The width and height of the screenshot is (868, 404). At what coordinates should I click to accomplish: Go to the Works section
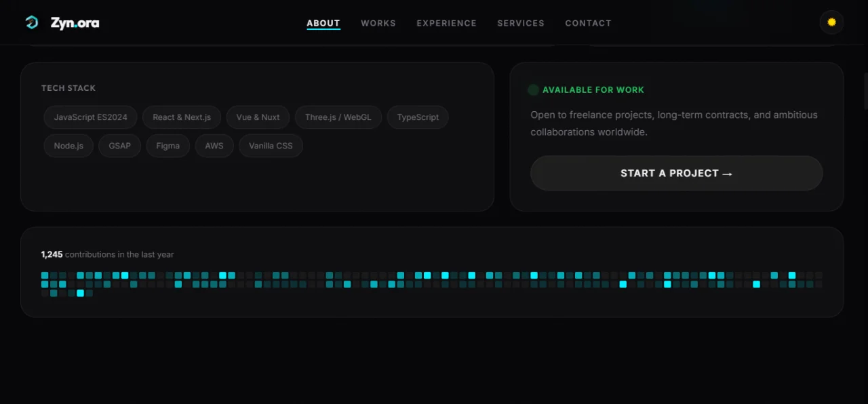click(x=378, y=23)
